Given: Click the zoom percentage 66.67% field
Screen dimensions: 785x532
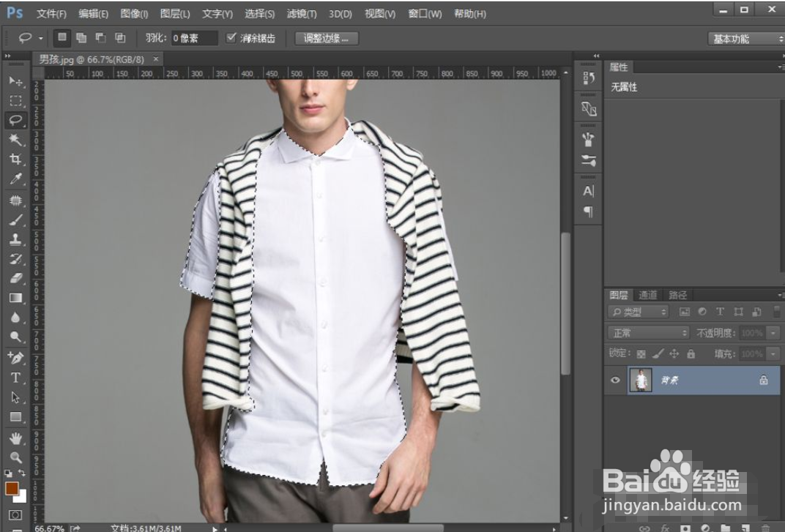Looking at the screenshot, I should (x=50, y=528).
